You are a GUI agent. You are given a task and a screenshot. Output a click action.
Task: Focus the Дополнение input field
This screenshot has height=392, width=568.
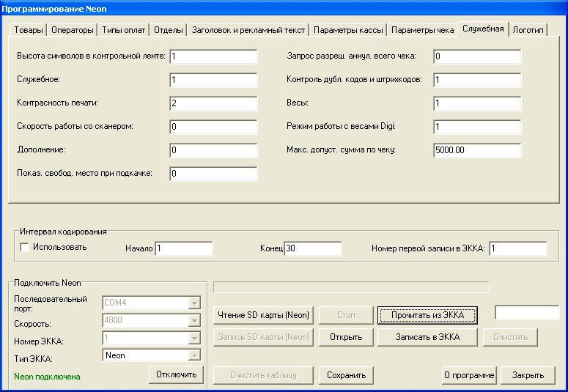pos(213,150)
